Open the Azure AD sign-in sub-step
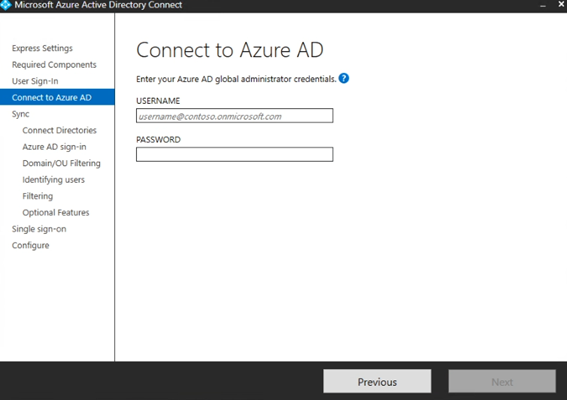This screenshot has height=400, width=567. point(54,147)
